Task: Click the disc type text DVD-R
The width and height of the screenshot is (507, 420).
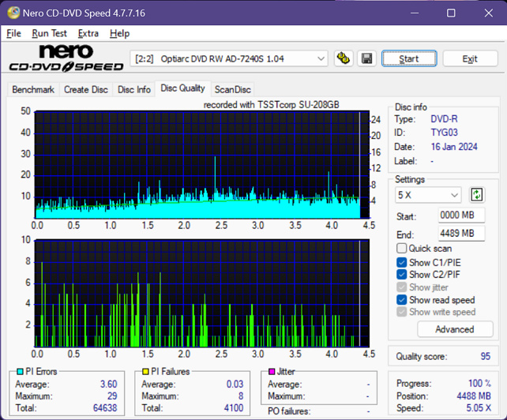Action: pos(444,119)
